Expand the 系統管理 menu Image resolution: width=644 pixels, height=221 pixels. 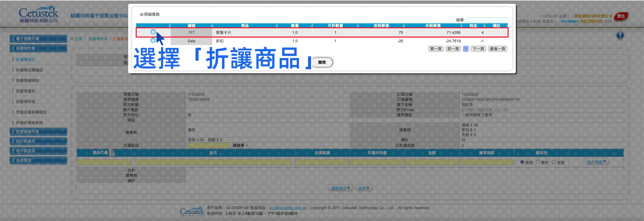pyautogui.click(x=39, y=160)
